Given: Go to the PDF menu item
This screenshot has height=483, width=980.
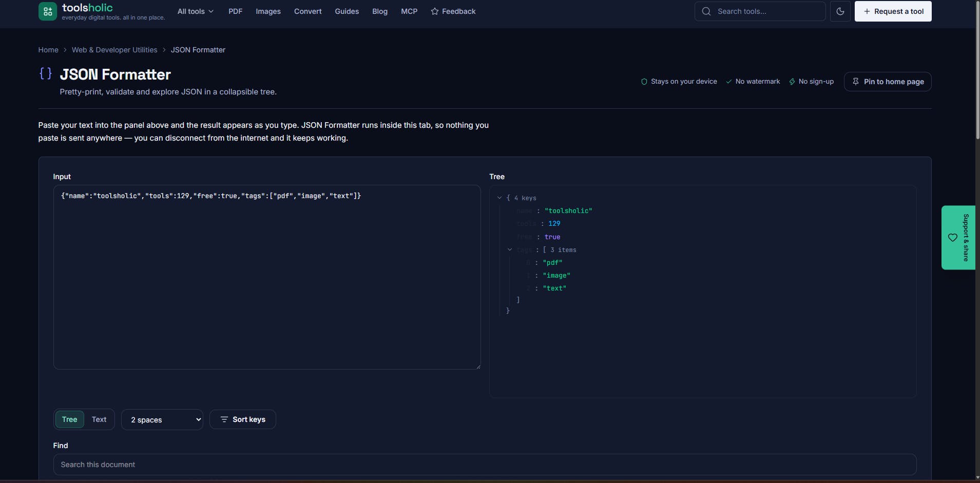Looking at the screenshot, I should (x=235, y=11).
